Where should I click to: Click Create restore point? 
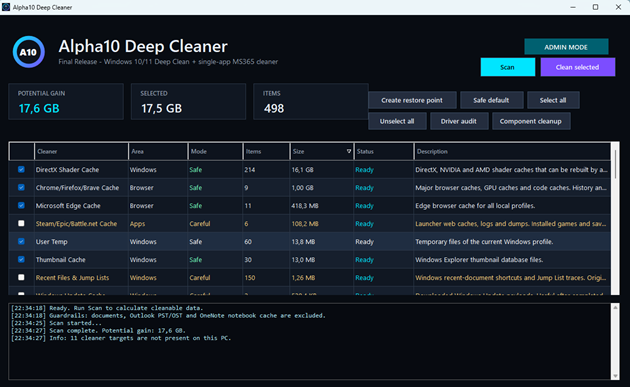click(x=412, y=100)
